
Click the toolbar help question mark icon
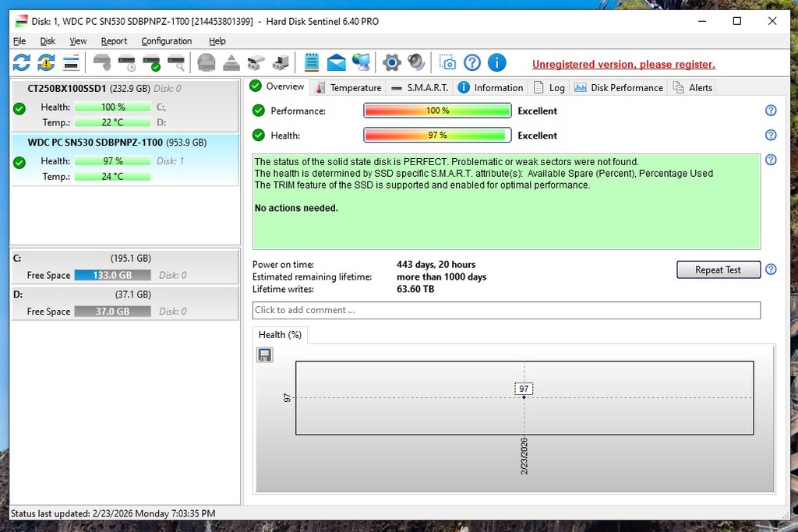tap(472, 62)
